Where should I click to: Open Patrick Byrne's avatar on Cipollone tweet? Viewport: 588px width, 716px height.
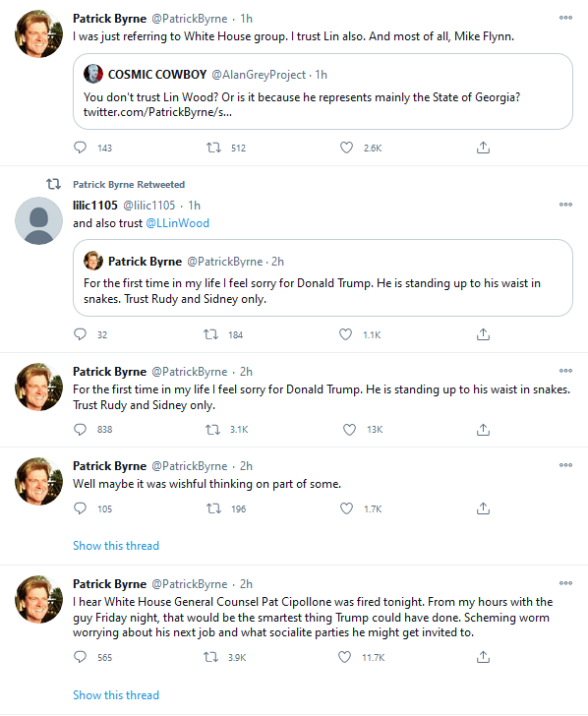(38, 599)
